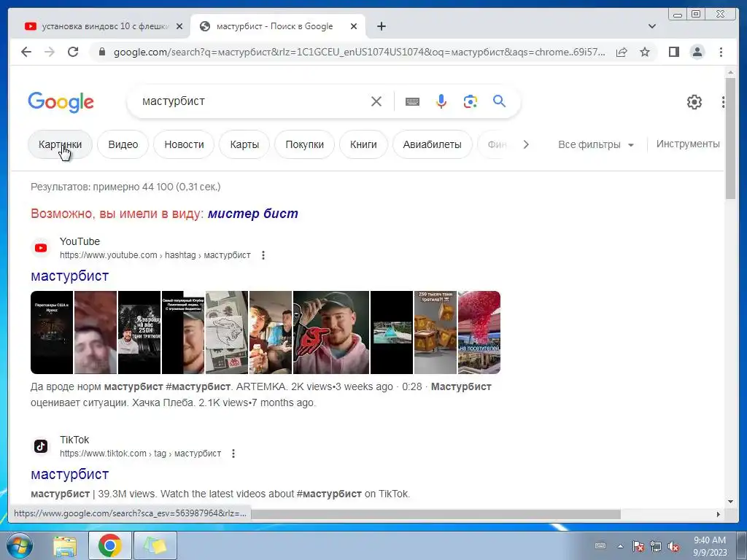
Task: Start voice search with the microphone
Action: click(441, 101)
